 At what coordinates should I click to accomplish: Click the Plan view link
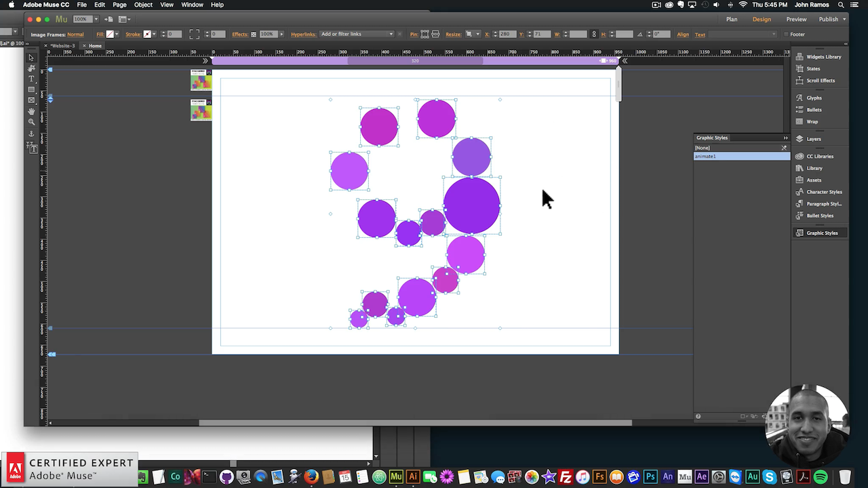732,19
